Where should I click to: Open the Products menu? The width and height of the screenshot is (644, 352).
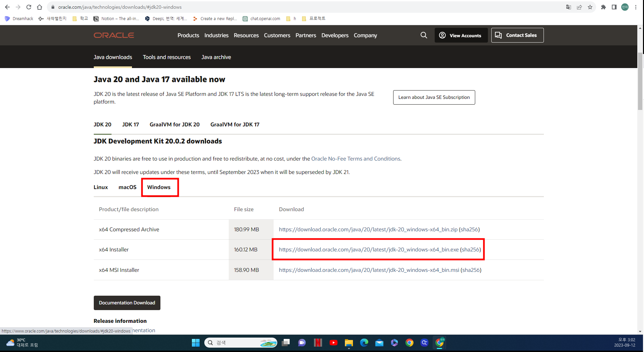pos(188,35)
